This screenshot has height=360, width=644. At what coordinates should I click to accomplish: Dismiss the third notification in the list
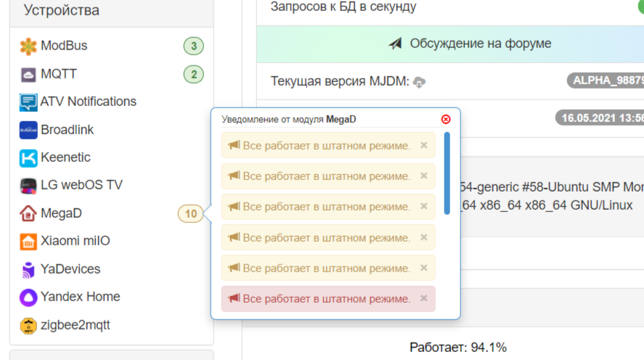pyautogui.click(x=424, y=206)
